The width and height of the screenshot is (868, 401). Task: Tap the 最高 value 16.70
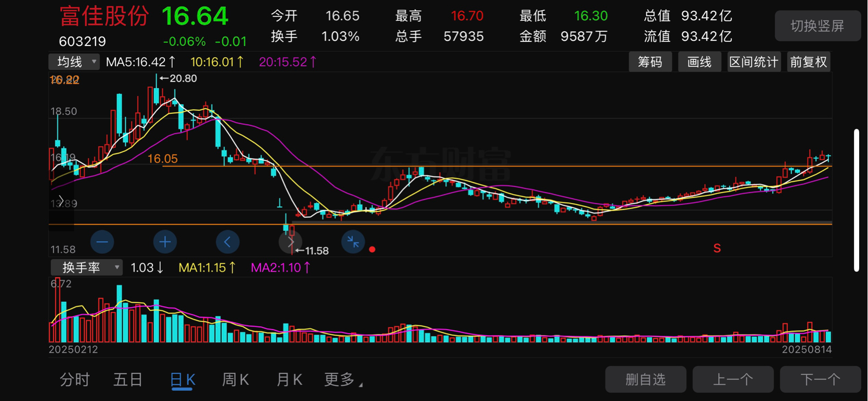point(467,16)
